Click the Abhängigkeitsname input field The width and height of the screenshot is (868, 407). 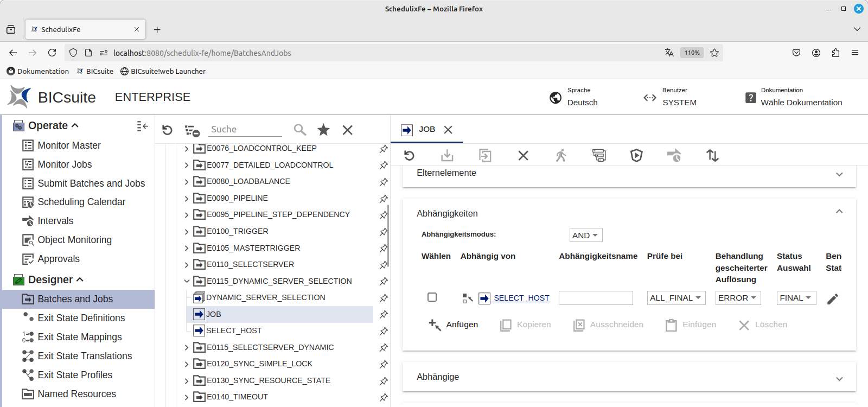(x=596, y=298)
